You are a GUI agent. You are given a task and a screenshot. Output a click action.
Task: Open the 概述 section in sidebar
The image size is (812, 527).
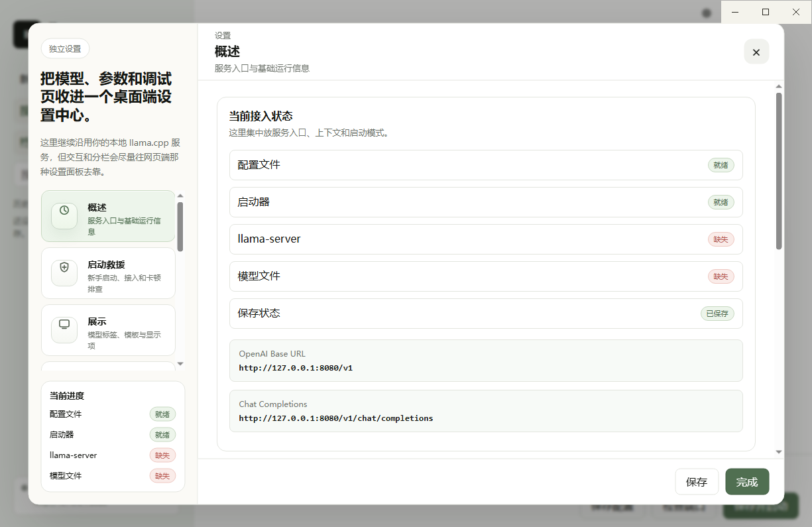[x=108, y=216]
